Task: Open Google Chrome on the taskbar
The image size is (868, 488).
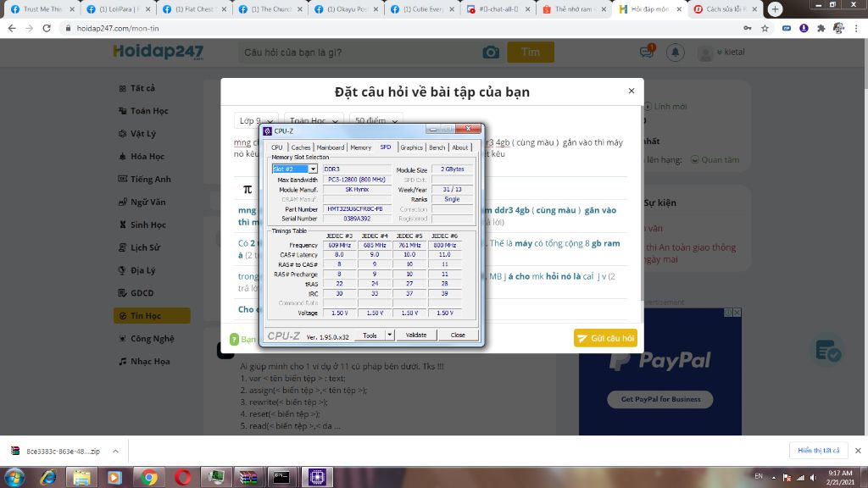Action: click(x=148, y=477)
